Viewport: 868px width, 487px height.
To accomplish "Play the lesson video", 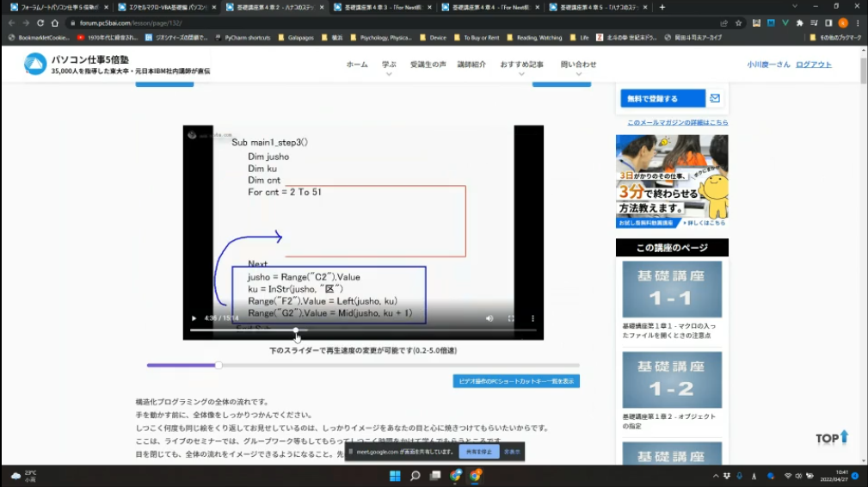I will click(x=194, y=318).
